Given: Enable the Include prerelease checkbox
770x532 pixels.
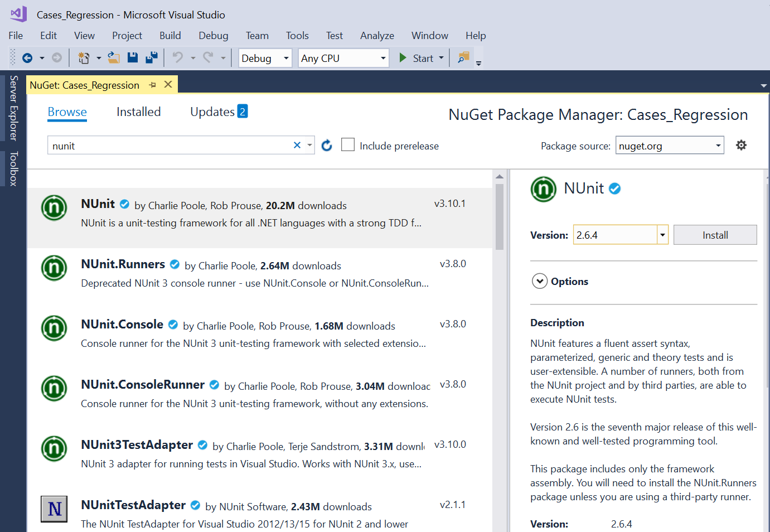Looking at the screenshot, I should [x=348, y=145].
